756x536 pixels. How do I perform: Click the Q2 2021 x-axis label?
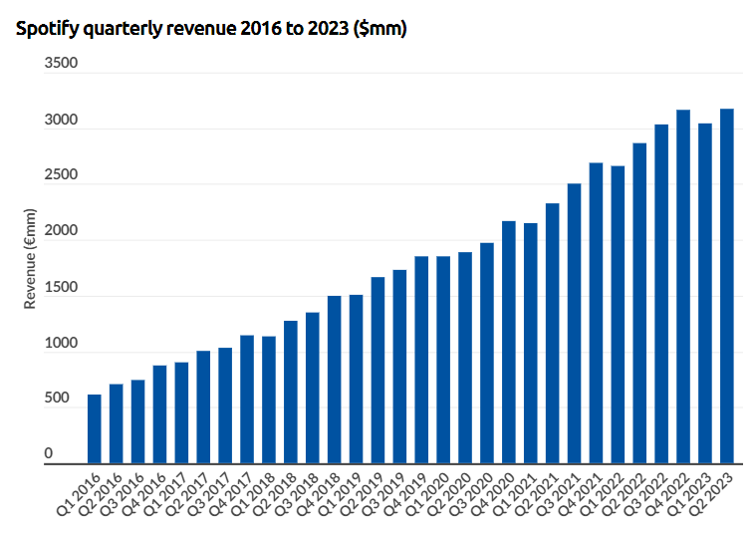click(537, 494)
